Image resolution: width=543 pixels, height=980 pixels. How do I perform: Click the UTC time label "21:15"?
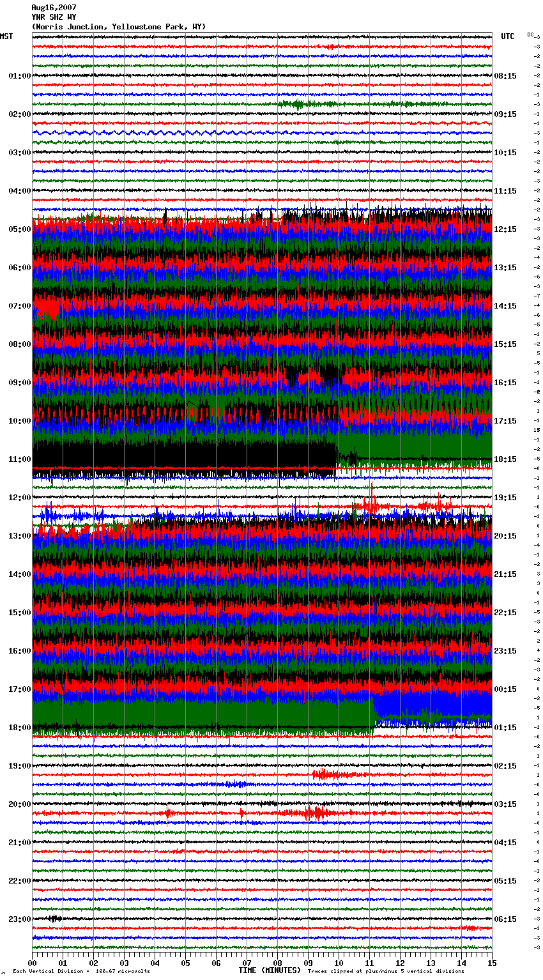click(505, 574)
